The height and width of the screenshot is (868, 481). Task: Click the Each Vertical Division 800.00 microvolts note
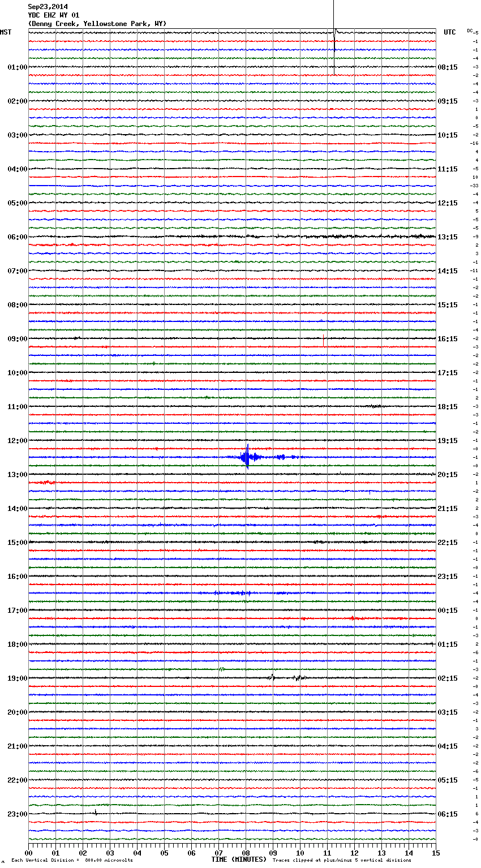(72, 860)
